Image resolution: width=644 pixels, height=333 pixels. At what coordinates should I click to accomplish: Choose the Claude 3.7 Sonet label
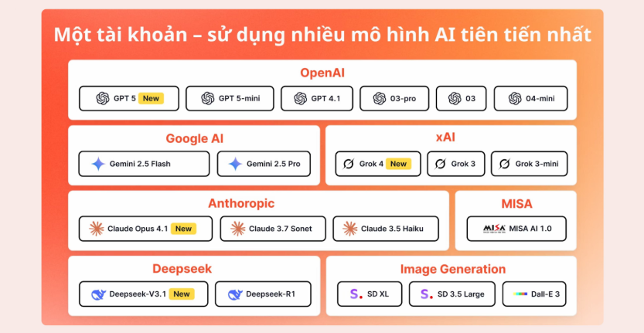281,229
